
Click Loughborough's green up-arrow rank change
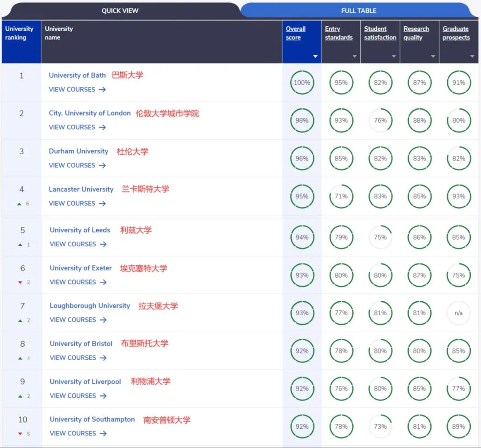click(20, 321)
